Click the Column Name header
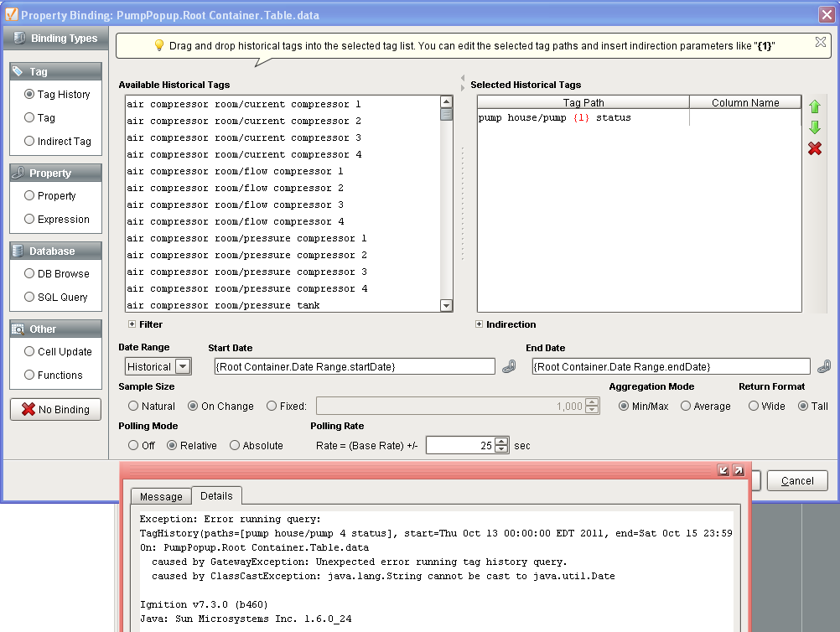The height and width of the screenshot is (632, 840). click(x=745, y=102)
